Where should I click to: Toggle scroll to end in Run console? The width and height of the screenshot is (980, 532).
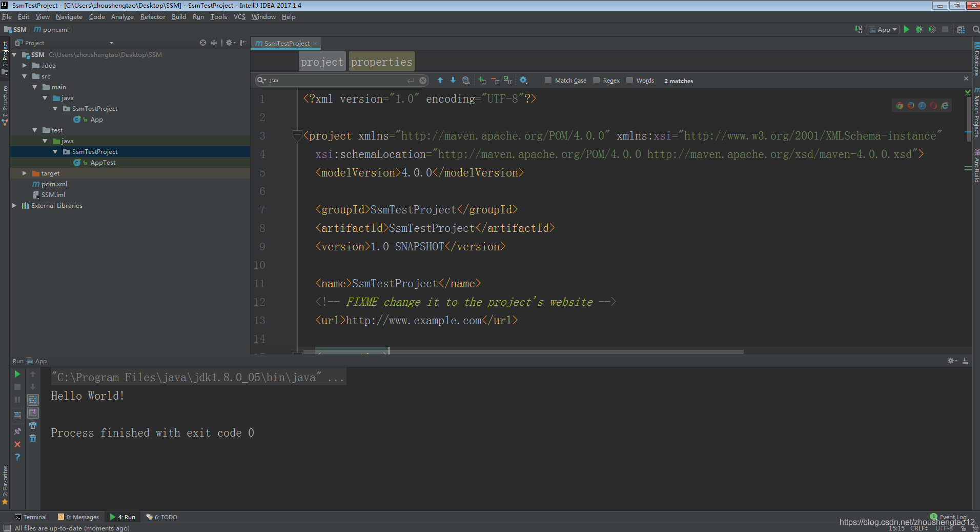tap(33, 412)
